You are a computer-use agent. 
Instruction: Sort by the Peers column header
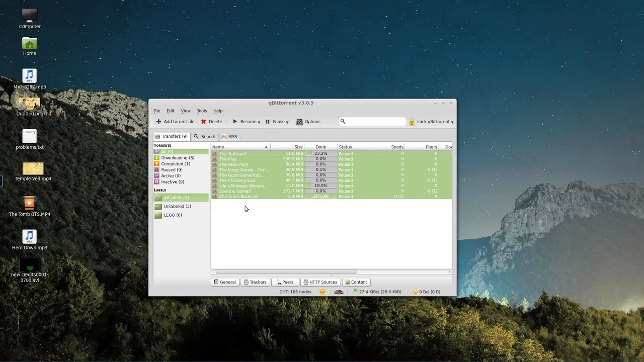tap(422, 147)
